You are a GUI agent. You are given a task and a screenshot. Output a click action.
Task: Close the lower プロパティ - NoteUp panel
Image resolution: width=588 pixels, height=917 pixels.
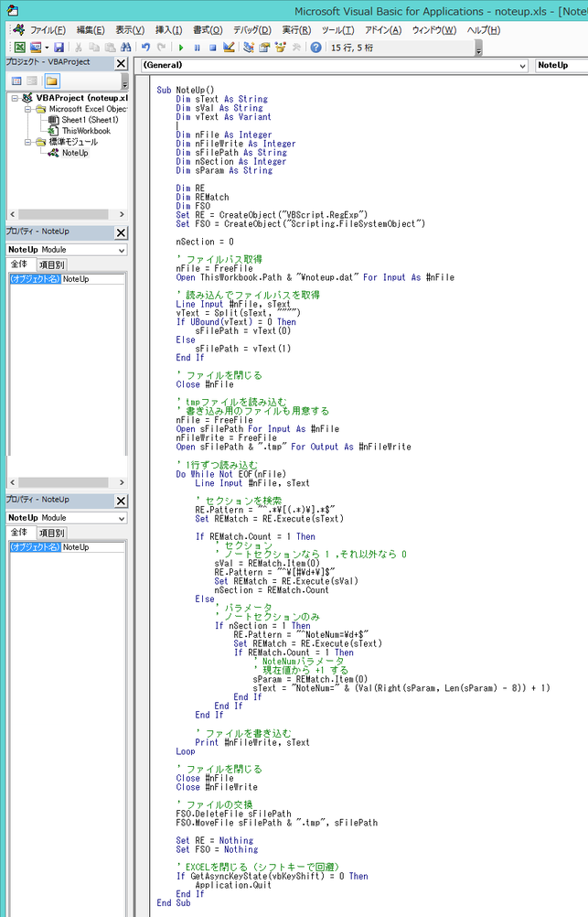(121, 502)
